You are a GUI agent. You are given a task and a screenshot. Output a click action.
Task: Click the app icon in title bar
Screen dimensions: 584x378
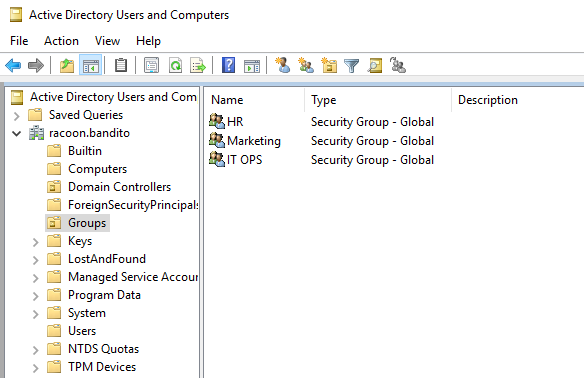pyautogui.click(x=16, y=15)
